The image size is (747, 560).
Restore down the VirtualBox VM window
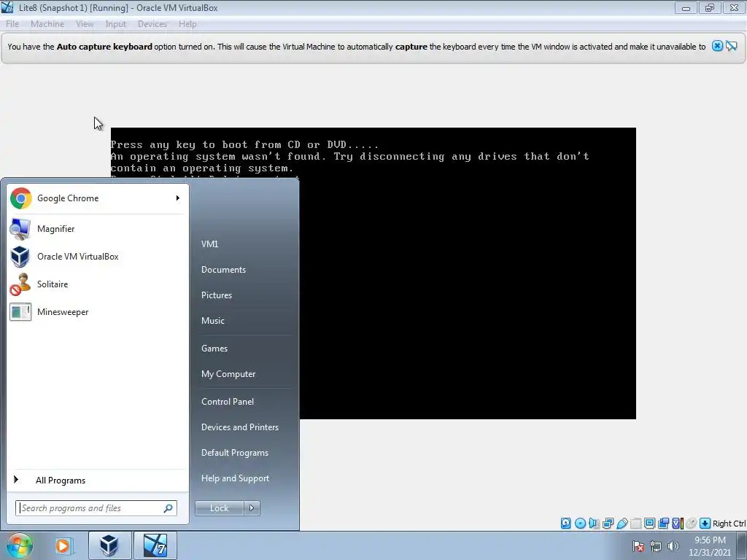pyautogui.click(x=710, y=8)
